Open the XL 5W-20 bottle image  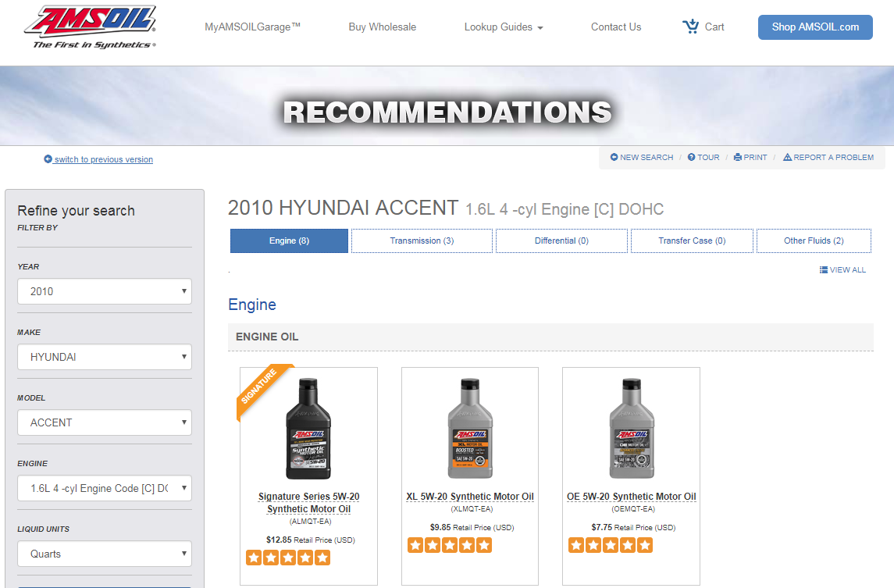(470, 428)
